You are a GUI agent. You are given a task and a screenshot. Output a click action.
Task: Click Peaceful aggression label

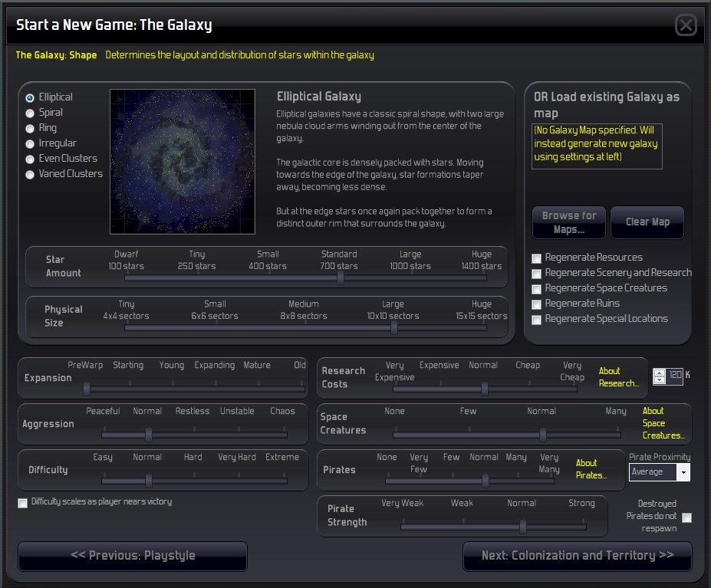103,411
